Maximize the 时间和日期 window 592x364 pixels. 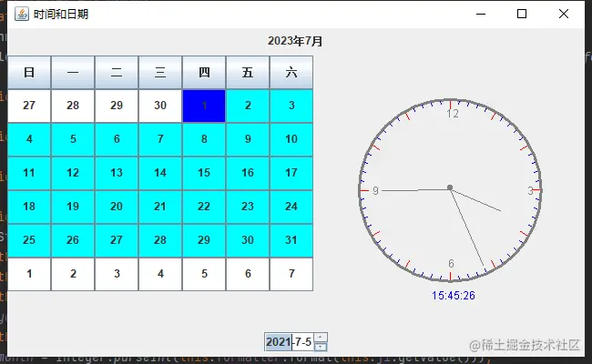click(x=522, y=14)
